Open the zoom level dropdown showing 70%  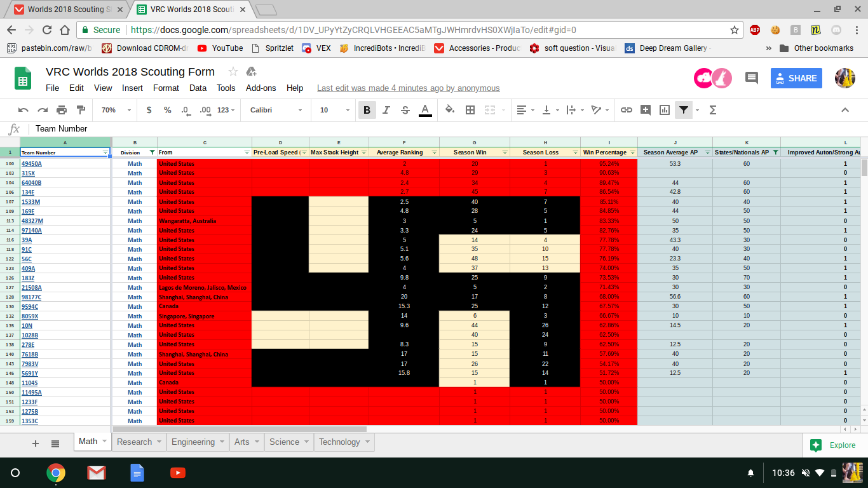[x=114, y=110]
